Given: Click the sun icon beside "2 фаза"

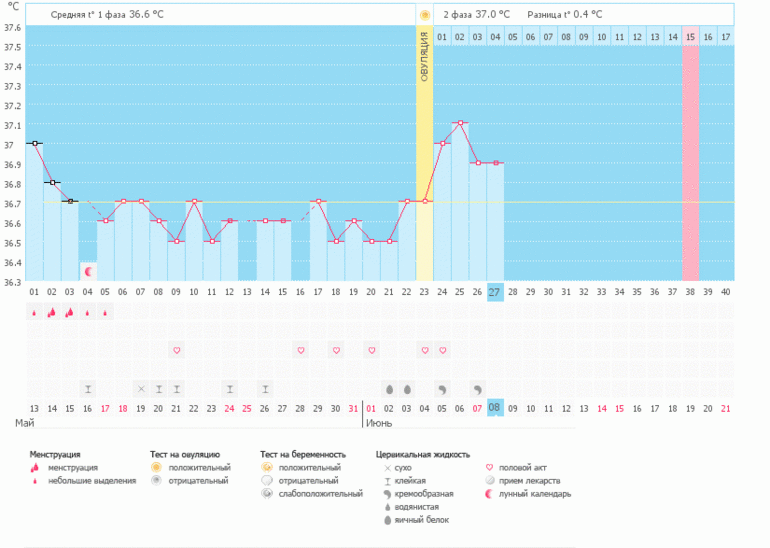Looking at the screenshot, I should pyautogui.click(x=425, y=15).
